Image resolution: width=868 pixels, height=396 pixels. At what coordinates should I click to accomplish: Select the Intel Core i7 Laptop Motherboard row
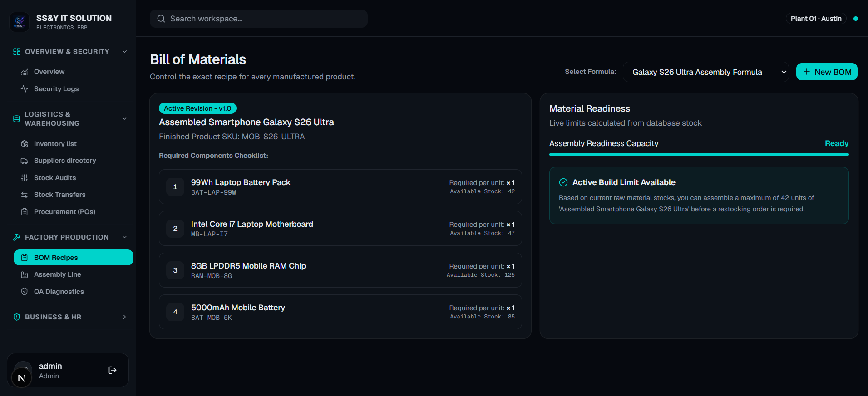pos(340,229)
